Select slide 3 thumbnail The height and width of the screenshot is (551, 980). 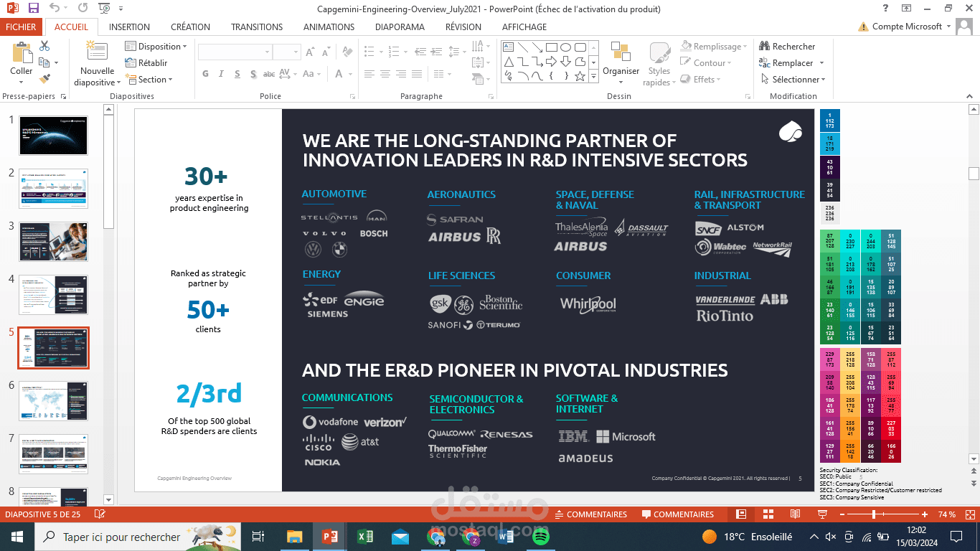coord(54,242)
